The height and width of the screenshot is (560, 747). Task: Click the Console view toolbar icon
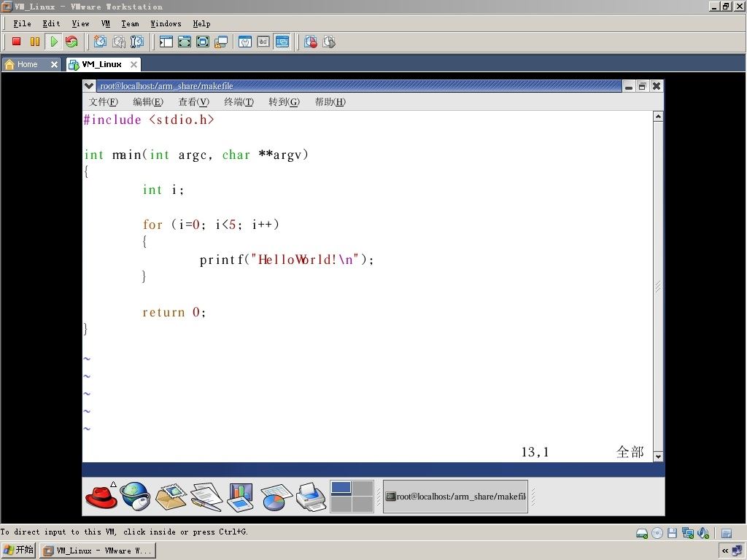tap(282, 42)
